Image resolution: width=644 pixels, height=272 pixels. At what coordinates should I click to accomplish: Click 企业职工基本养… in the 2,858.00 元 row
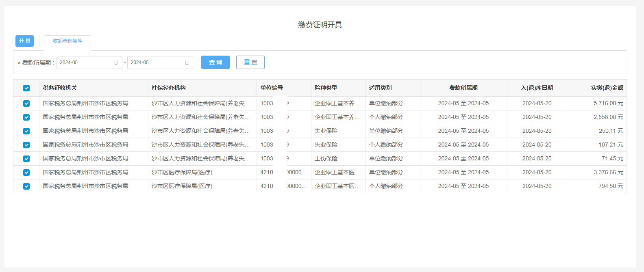point(337,117)
